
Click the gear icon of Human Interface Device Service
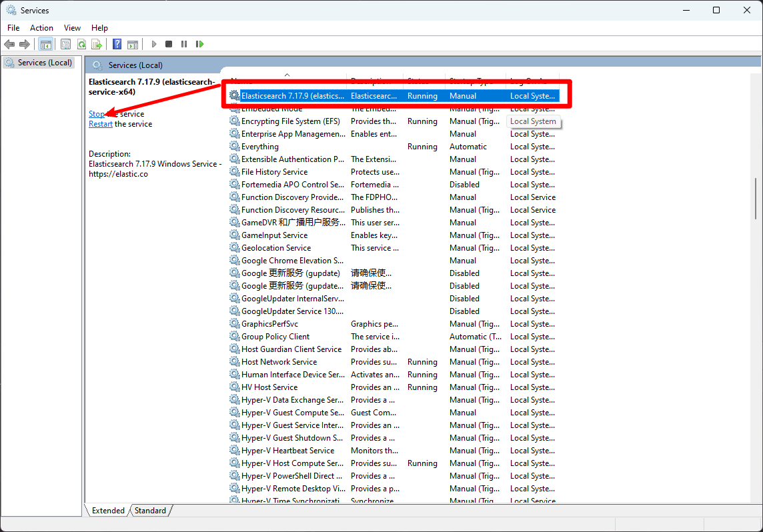tap(235, 375)
